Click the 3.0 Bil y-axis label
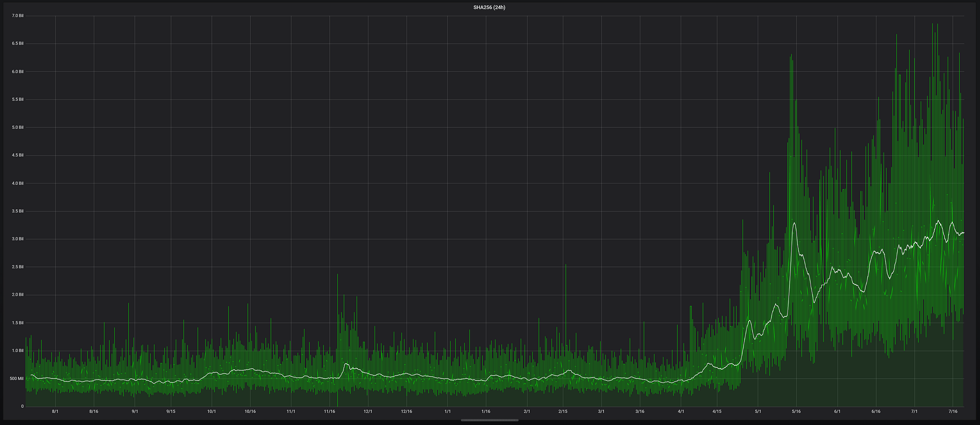The image size is (980, 425). [18, 239]
